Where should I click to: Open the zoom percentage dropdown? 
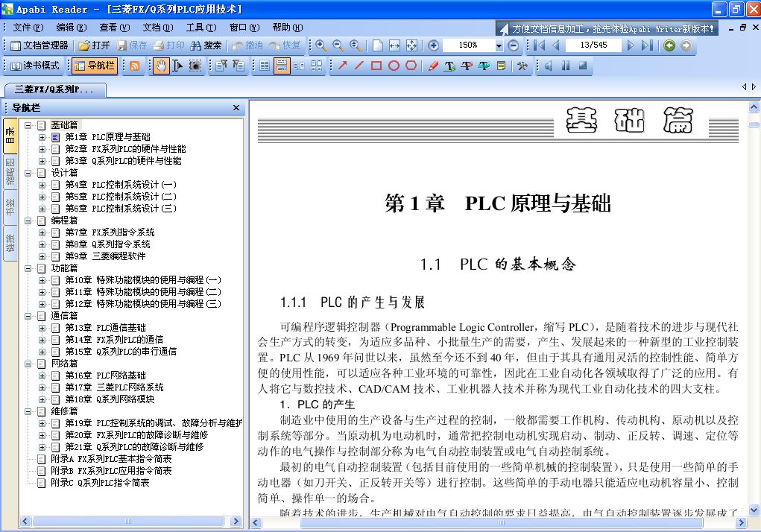point(499,45)
